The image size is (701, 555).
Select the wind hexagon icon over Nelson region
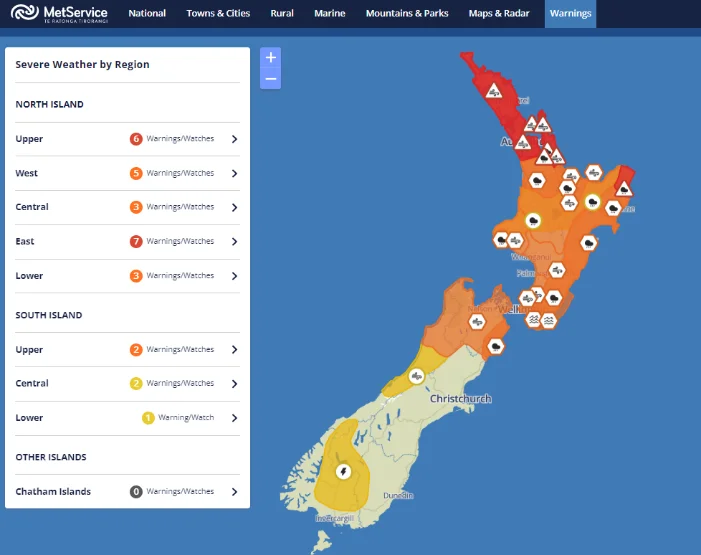click(477, 322)
